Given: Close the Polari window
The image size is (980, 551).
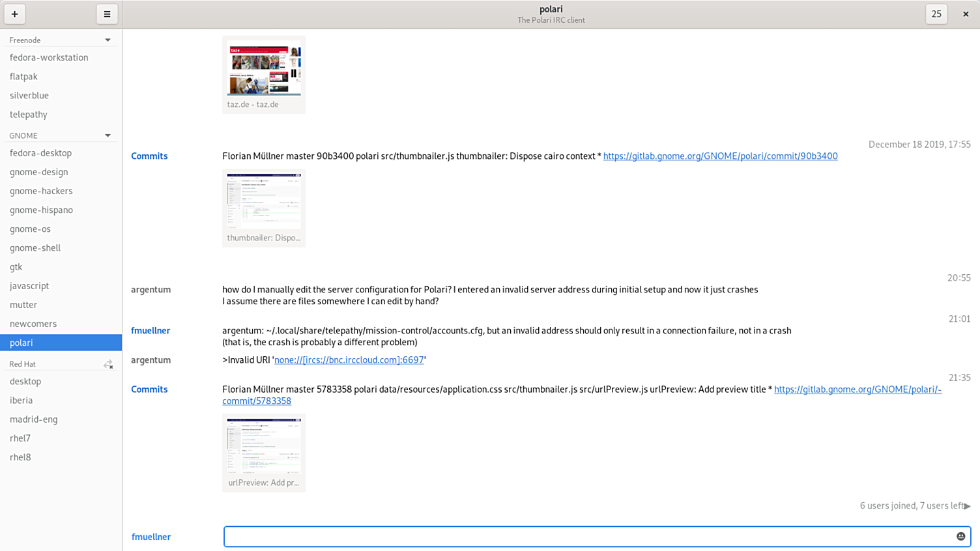Looking at the screenshot, I should pos(966,14).
